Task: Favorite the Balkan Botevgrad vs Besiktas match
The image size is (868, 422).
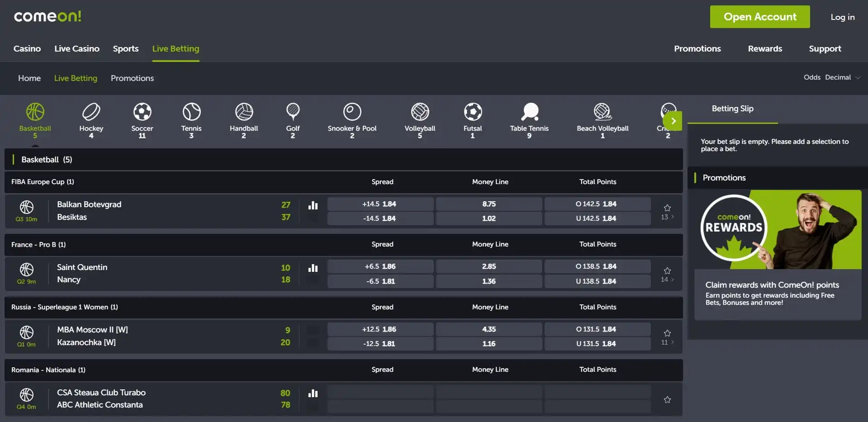Action: [x=667, y=208]
